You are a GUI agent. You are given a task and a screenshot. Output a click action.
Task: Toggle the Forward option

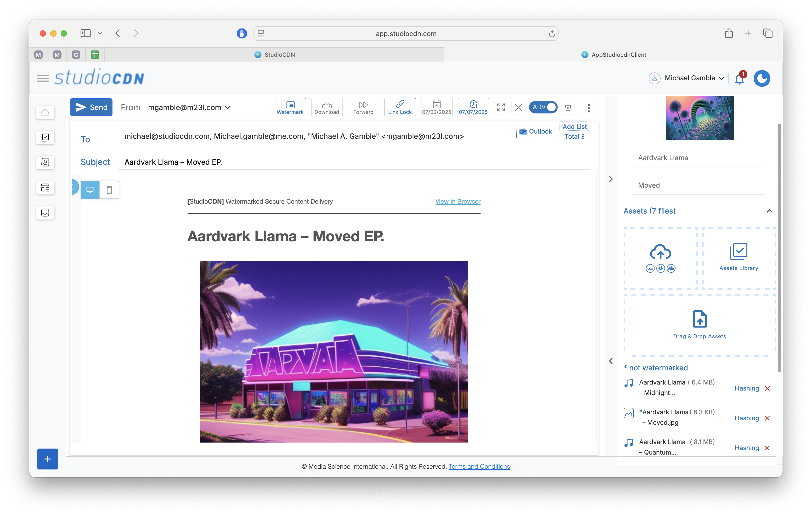click(363, 107)
